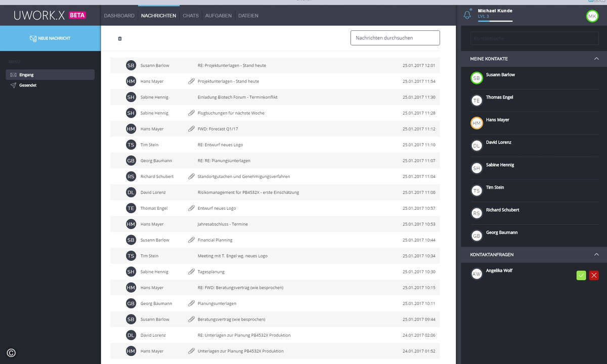Click GB avatar in 'RE: RE: Planungsunterlagen' row
The width and height of the screenshot is (607, 364).
[131, 161]
